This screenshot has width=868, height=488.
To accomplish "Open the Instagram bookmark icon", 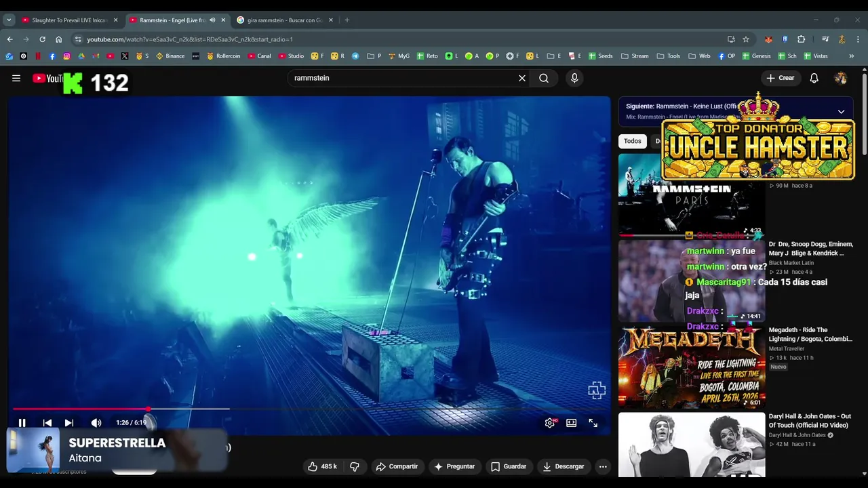I will click(66, 56).
